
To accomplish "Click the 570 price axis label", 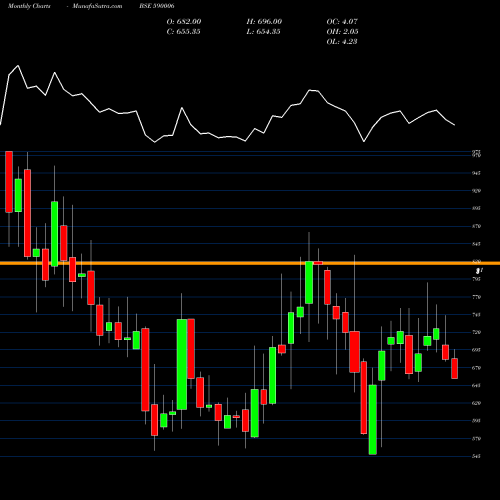I will tap(476, 439).
